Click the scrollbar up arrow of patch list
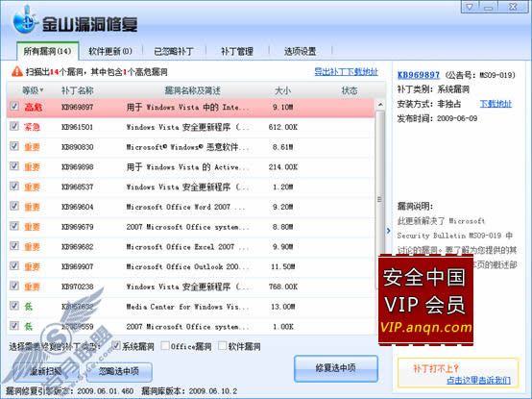This screenshot has height=399, width=532. (x=380, y=104)
